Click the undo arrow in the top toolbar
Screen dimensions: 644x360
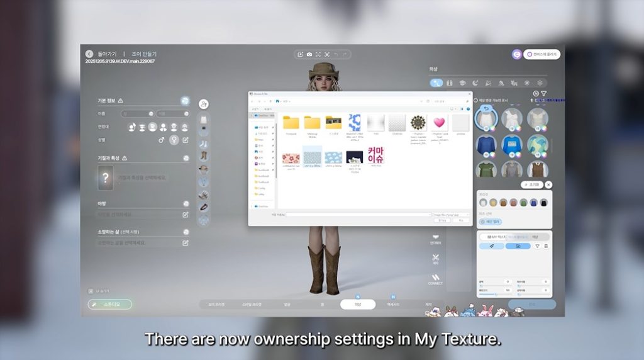pos(336,54)
